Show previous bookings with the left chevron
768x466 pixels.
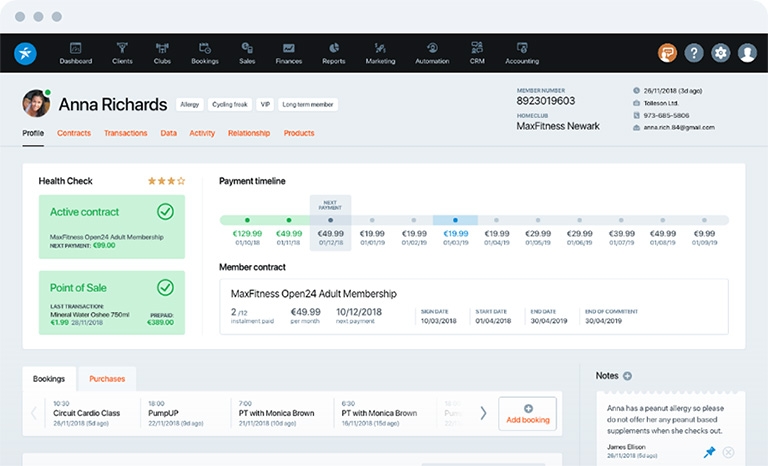[34, 413]
